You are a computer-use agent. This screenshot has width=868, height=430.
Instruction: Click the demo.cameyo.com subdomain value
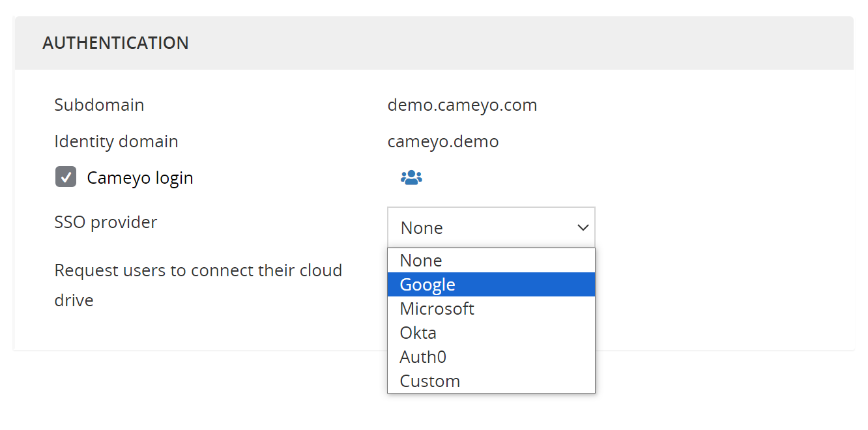pyautogui.click(x=462, y=105)
